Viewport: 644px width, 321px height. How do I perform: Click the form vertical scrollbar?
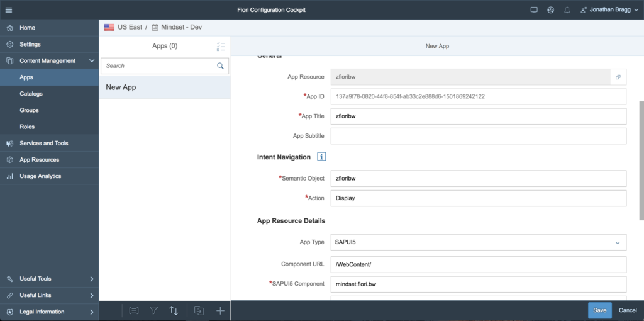point(641,160)
